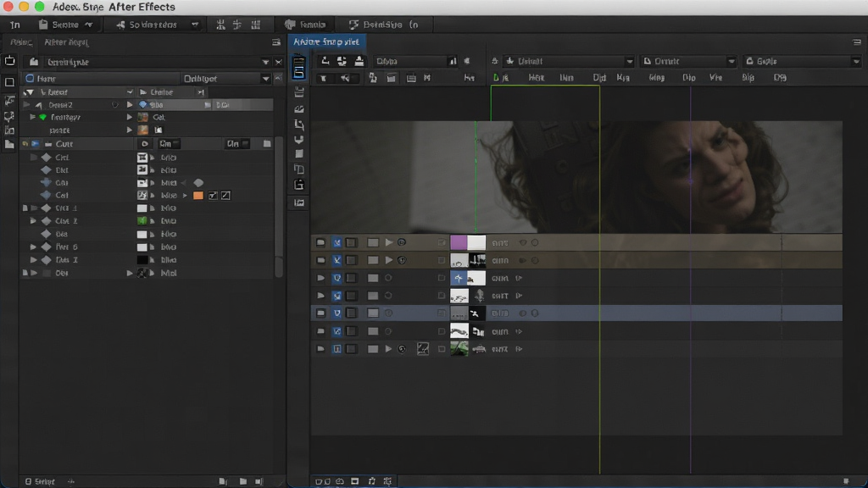This screenshot has height=488, width=868.
Task: Toggle the second checkbox beside the orange swatch
Action: click(225, 196)
